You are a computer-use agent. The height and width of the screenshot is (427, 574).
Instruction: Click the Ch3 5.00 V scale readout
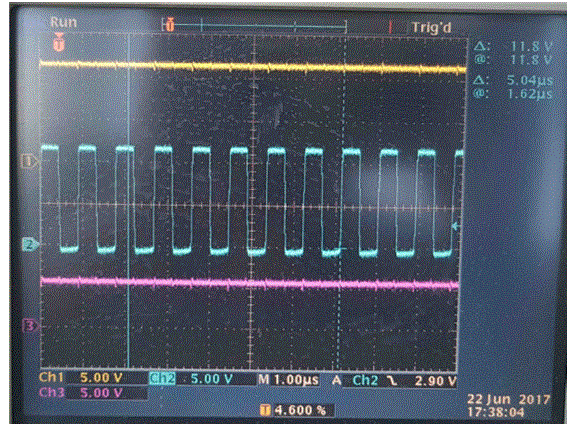point(81,393)
